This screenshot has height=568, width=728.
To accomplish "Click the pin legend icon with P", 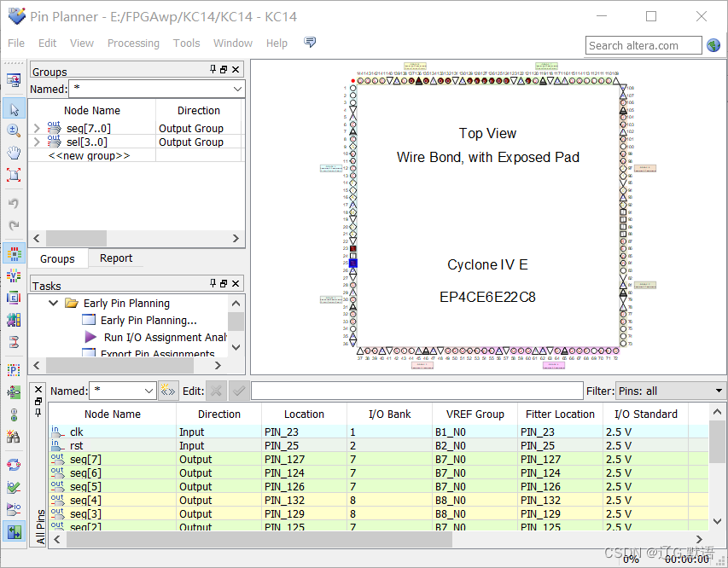I will pyautogui.click(x=14, y=370).
